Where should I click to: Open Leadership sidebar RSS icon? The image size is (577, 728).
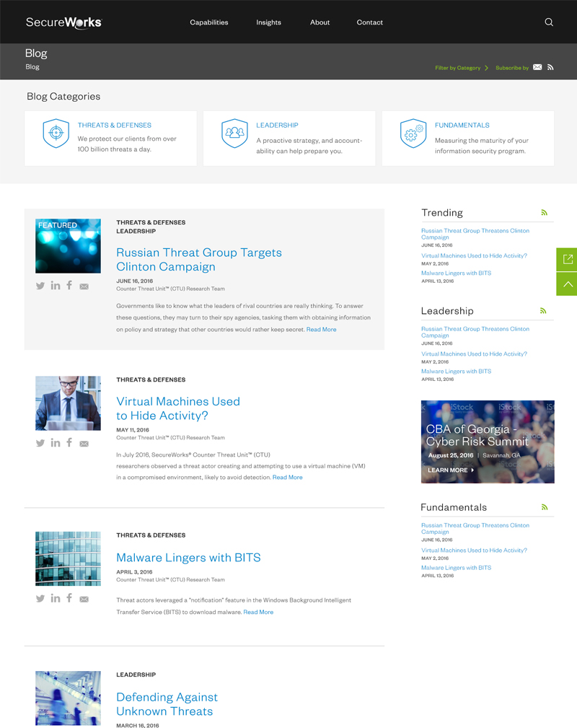(543, 311)
